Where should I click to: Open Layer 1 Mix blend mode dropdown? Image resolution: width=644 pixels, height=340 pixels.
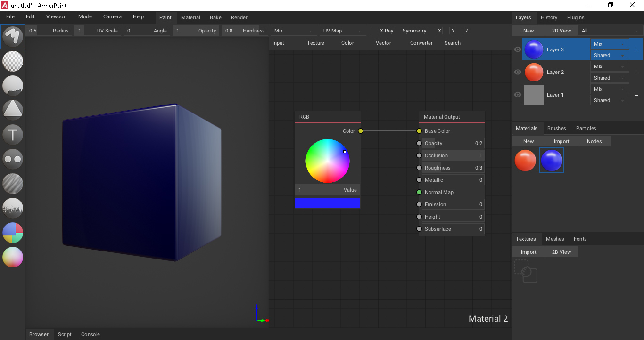click(610, 89)
